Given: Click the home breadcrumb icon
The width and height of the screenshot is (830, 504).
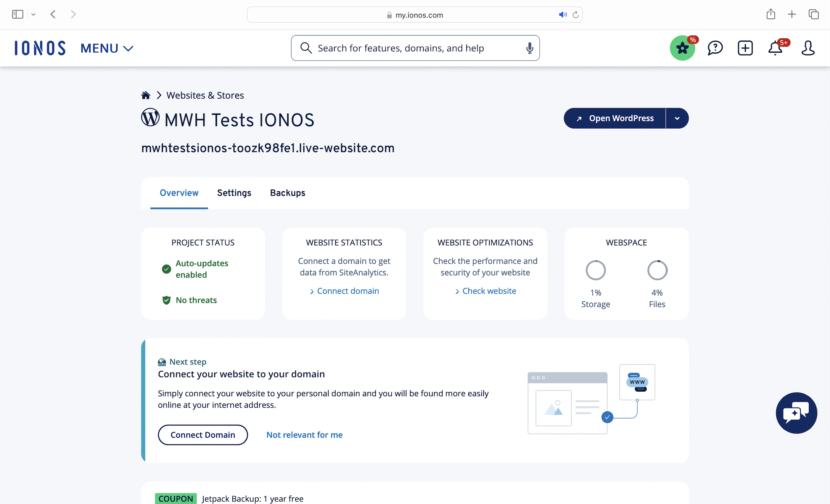Looking at the screenshot, I should [x=146, y=95].
